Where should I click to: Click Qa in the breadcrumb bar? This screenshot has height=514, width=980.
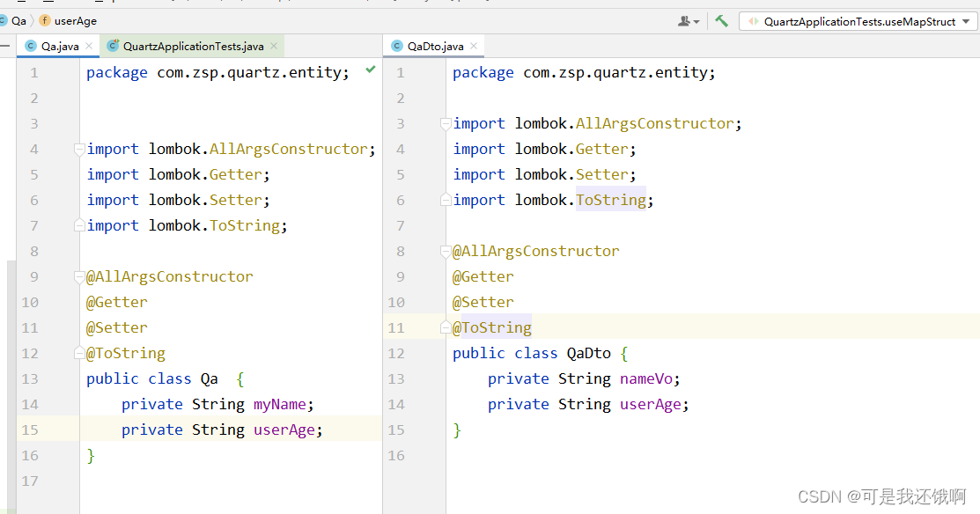(20, 20)
